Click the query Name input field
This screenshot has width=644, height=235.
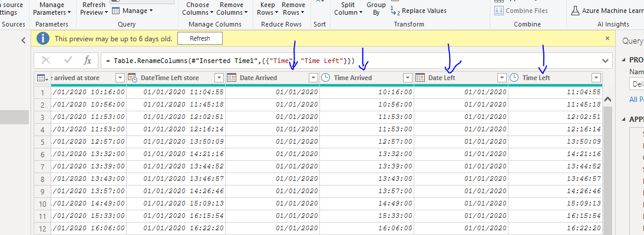click(x=636, y=84)
